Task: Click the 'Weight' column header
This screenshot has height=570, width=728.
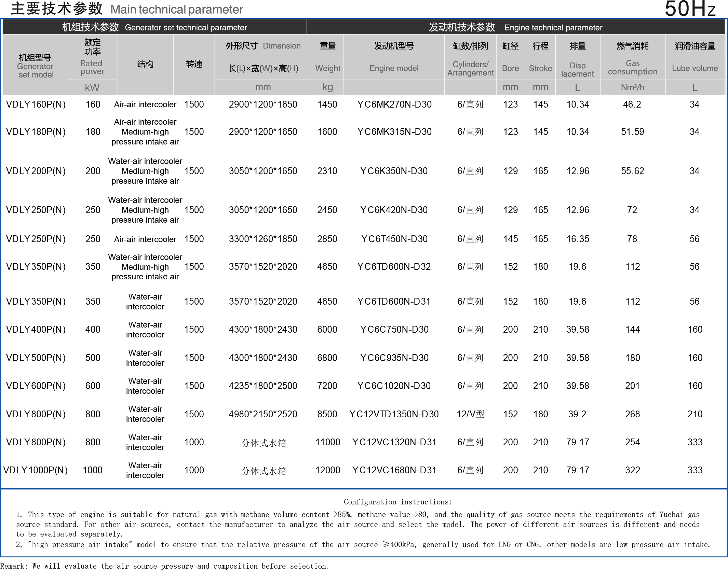Action: click(328, 68)
